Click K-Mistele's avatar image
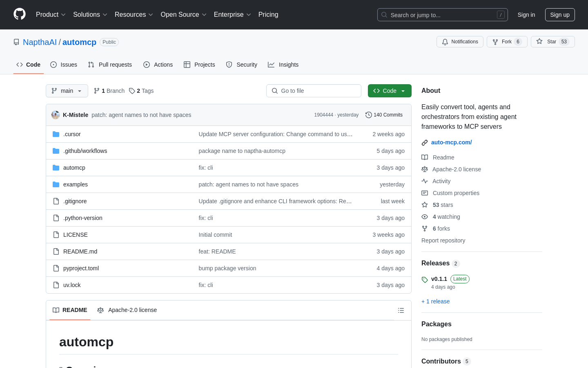588x368 pixels. pos(56,115)
